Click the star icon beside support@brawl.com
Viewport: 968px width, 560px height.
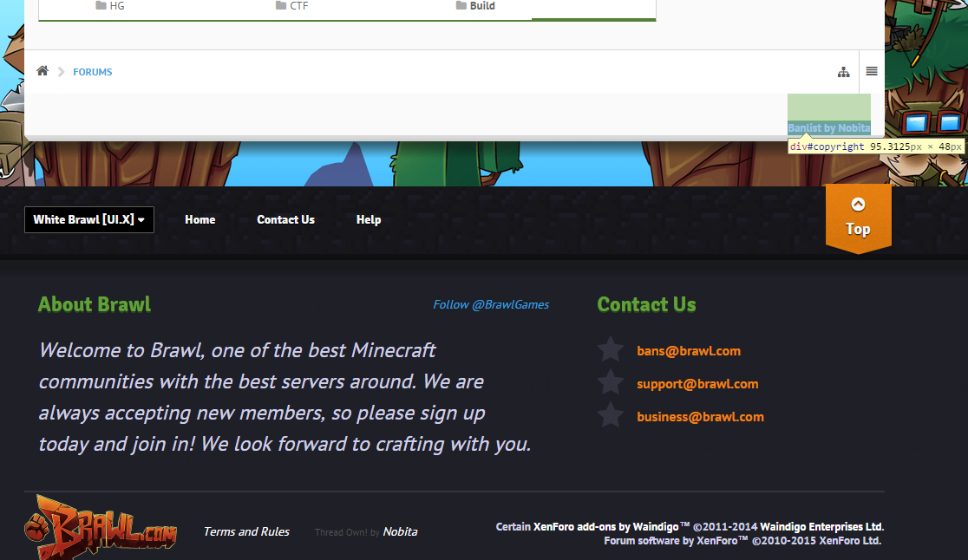pyautogui.click(x=611, y=383)
